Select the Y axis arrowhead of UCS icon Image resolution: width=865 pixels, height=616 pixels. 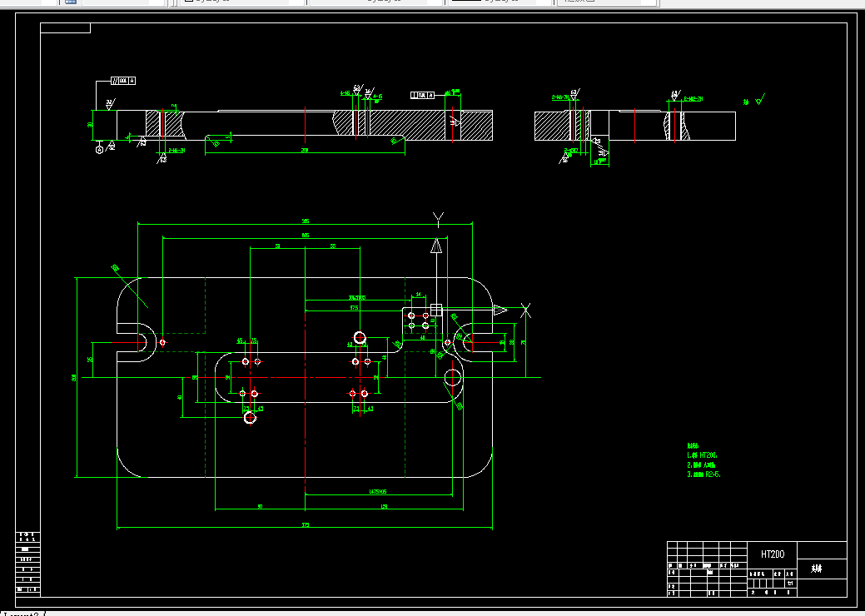436,246
